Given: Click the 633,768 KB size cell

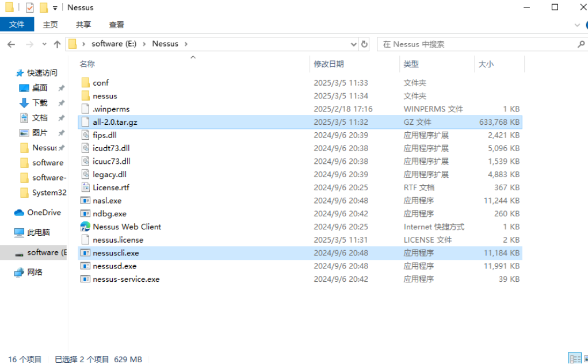Looking at the screenshot, I should tap(499, 122).
